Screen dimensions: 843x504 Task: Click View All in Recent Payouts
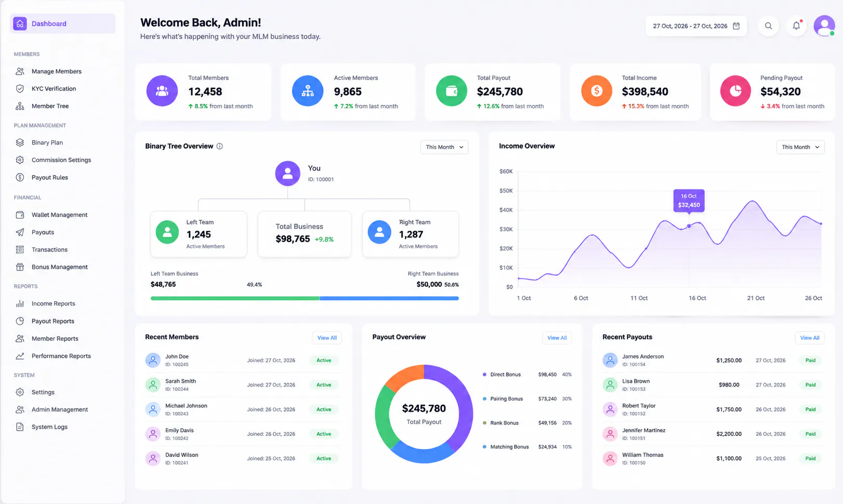tap(810, 338)
